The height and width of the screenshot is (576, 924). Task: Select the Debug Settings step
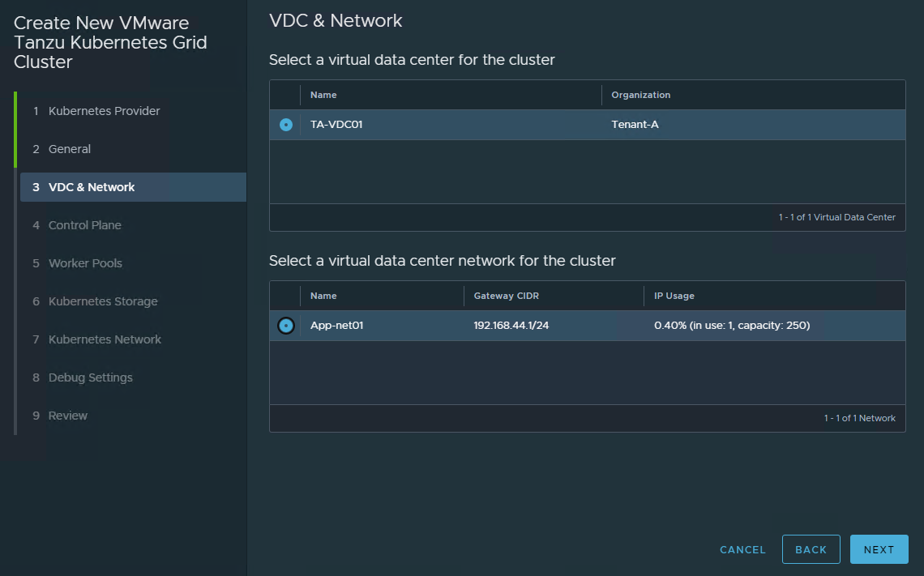coord(90,378)
